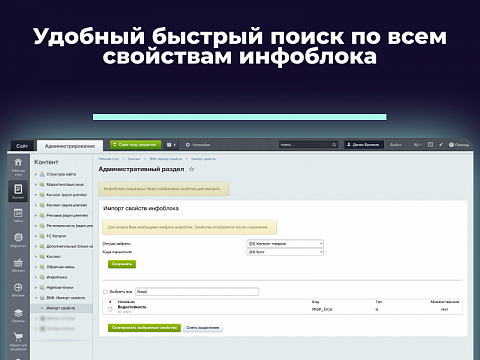Focus the property filter search field
Image resolution: width=480 pixels, height=360 pixels.
[197, 292]
